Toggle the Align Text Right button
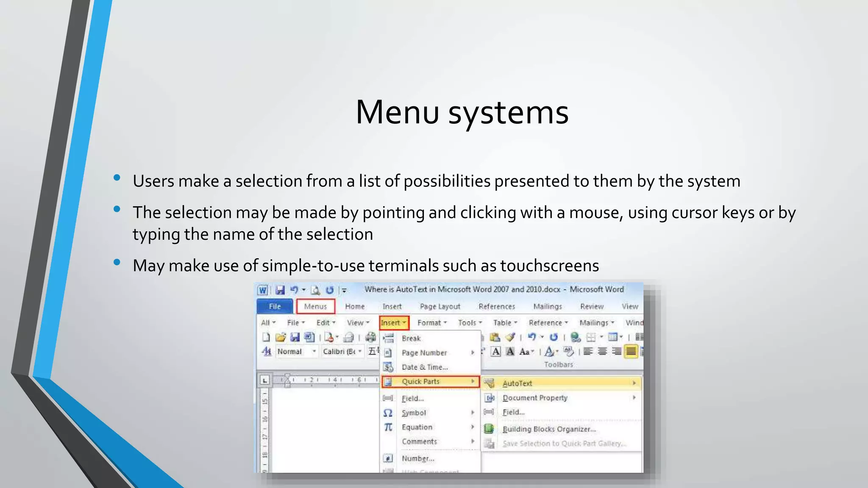This screenshot has width=868, height=488. click(x=617, y=352)
